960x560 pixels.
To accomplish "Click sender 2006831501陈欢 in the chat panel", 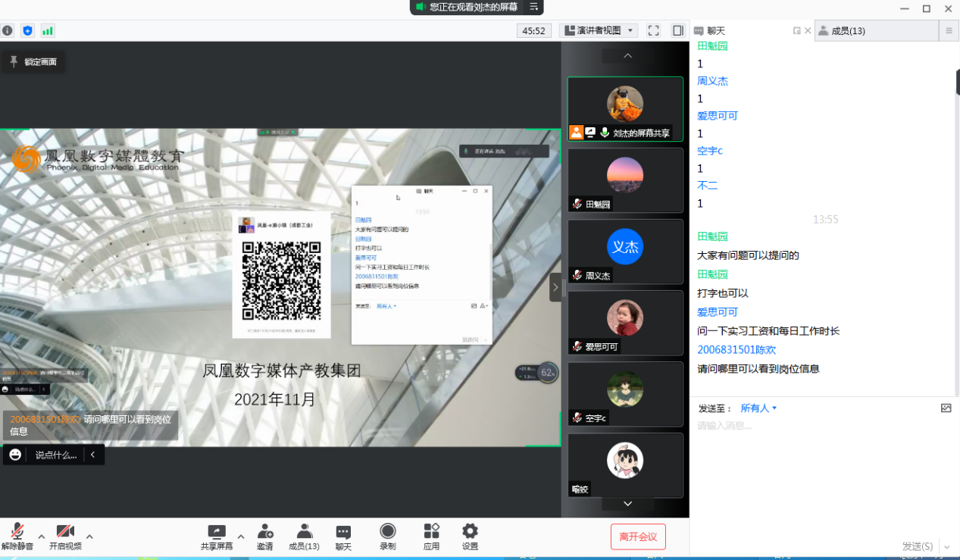I will (x=736, y=350).
